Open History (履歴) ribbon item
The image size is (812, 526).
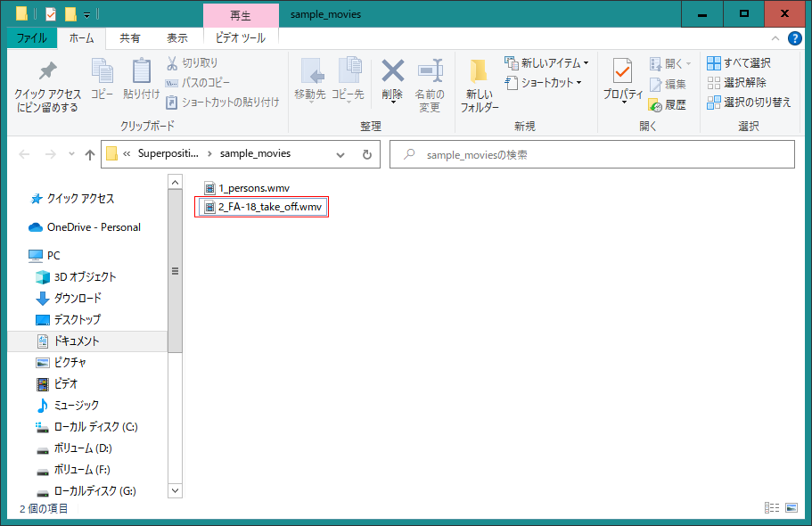[x=667, y=104]
